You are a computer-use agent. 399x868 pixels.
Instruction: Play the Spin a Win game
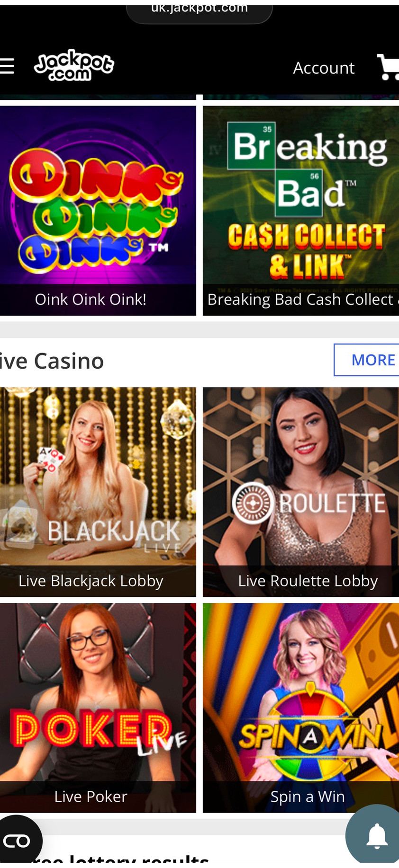pyautogui.click(x=301, y=708)
